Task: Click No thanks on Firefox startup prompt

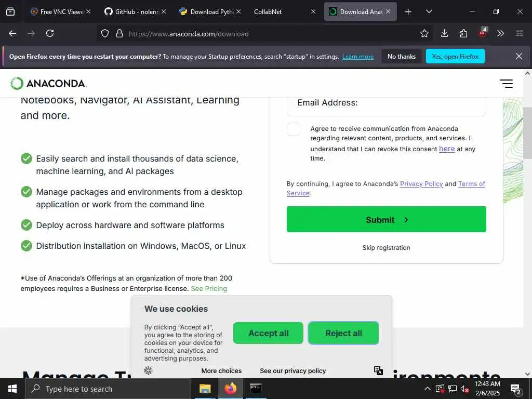Action: tap(402, 57)
